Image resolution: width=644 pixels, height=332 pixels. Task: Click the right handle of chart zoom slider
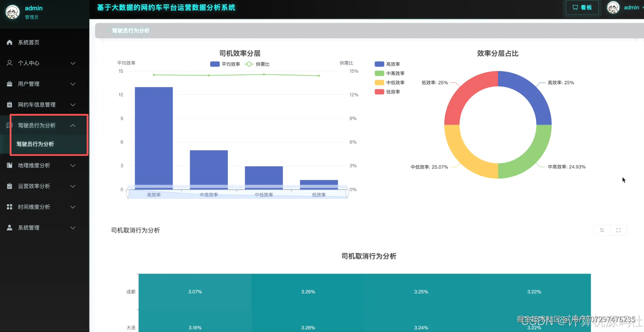pos(347,193)
